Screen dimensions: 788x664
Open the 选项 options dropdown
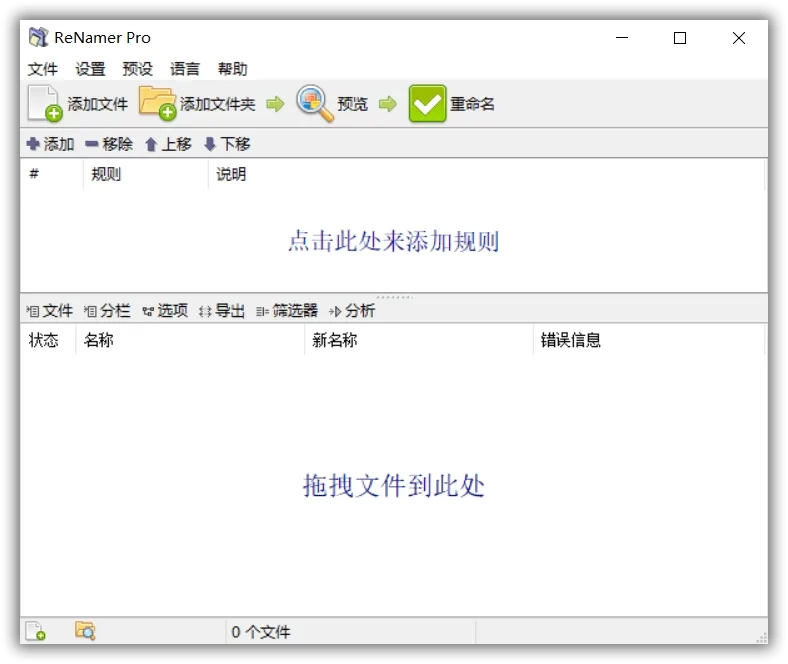165,311
